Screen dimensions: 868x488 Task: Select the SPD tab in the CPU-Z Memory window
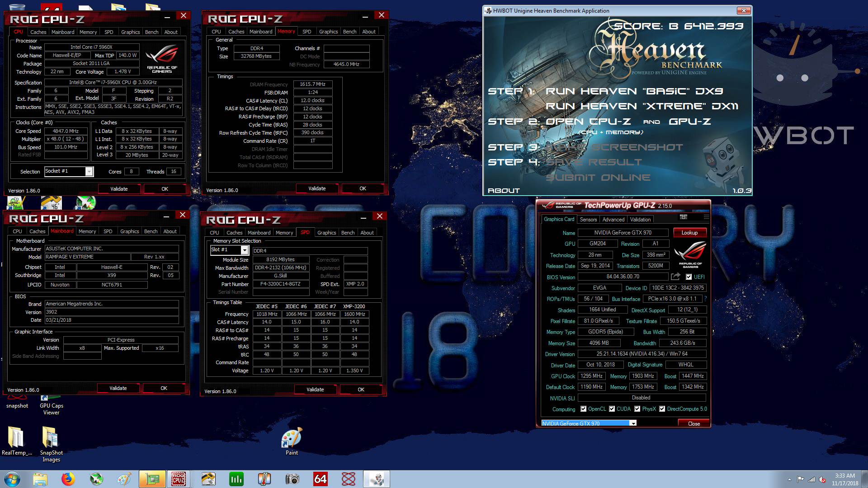coord(307,32)
